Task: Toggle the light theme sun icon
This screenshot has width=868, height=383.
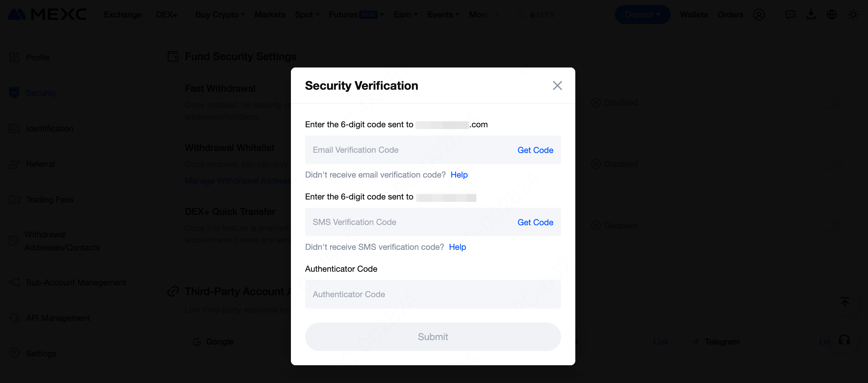Action: (853, 15)
